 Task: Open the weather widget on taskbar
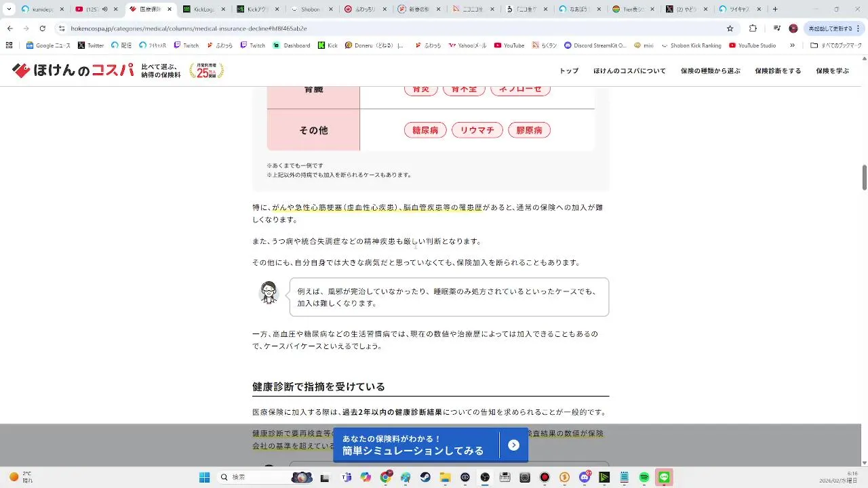(x=20, y=477)
